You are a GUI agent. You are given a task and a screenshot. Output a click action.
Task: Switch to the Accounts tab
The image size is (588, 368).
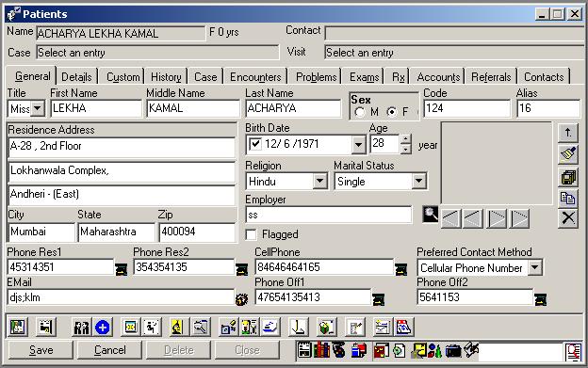coord(438,77)
